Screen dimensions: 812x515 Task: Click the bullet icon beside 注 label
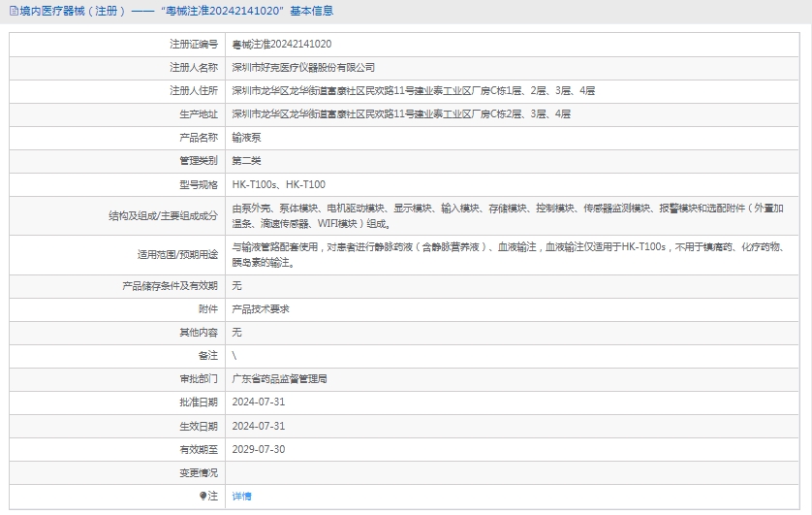click(203, 497)
